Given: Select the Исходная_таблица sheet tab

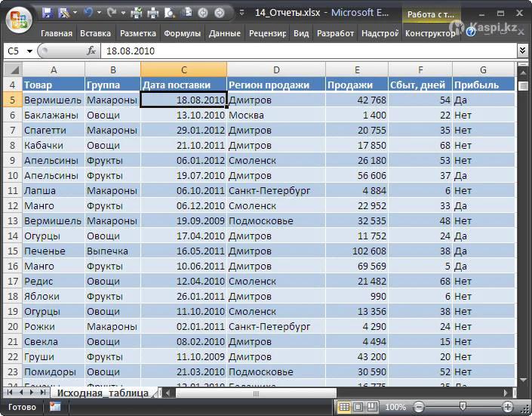Looking at the screenshot, I should [x=103, y=393].
